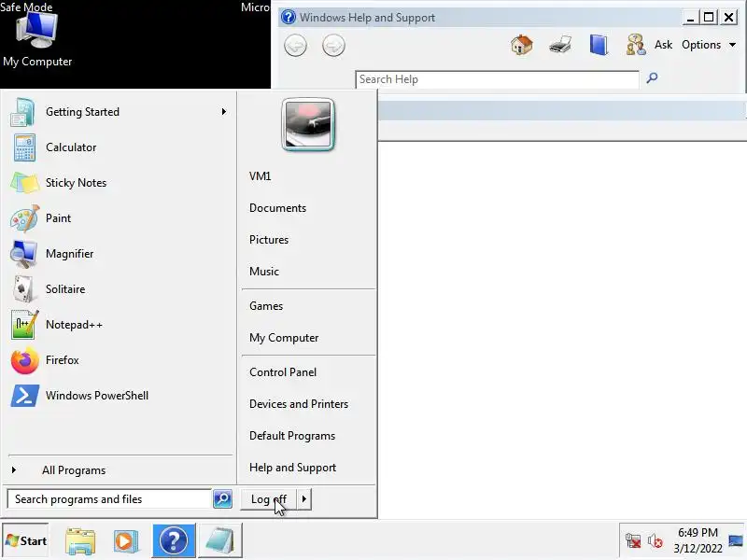Open My Computer in Start menu list

284,338
